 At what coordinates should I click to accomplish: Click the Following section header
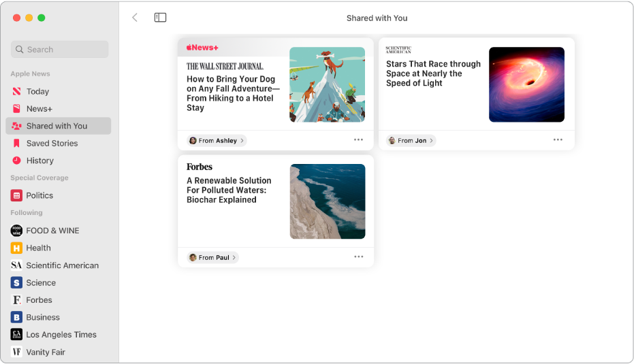[27, 212]
